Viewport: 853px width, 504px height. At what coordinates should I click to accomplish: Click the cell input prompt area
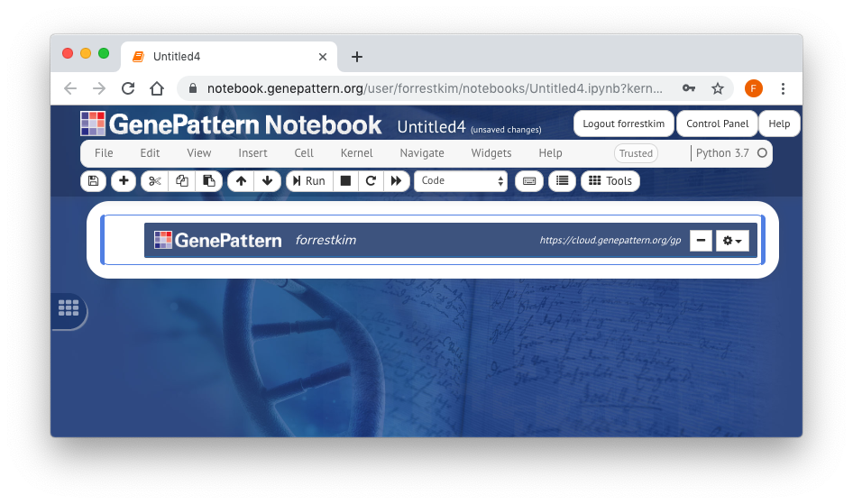click(124, 240)
